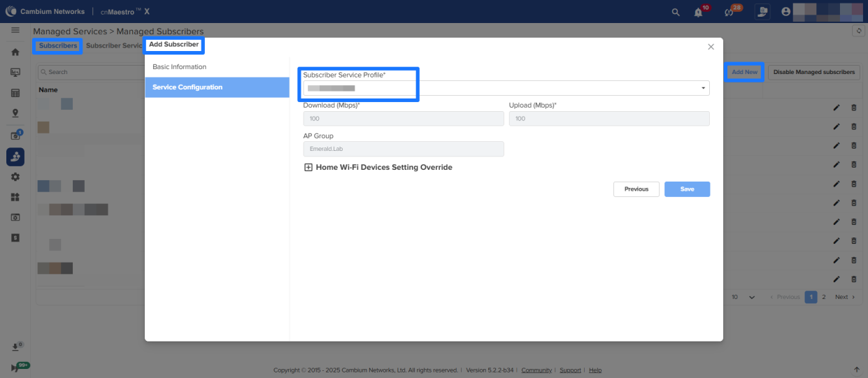
Task: Open the notifications bell icon
Action: click(698, 12)
